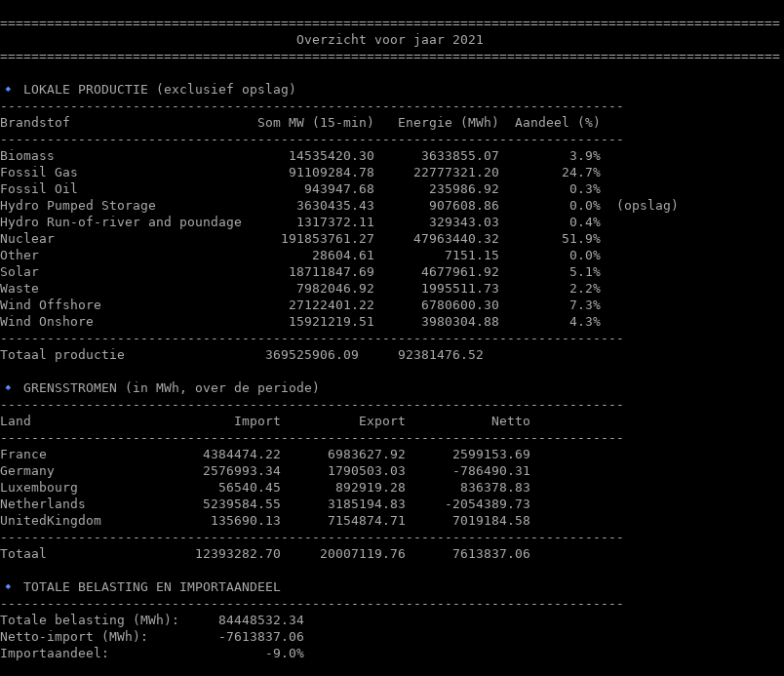Select the "UnitedKingdom" row label

pos(51,521)
